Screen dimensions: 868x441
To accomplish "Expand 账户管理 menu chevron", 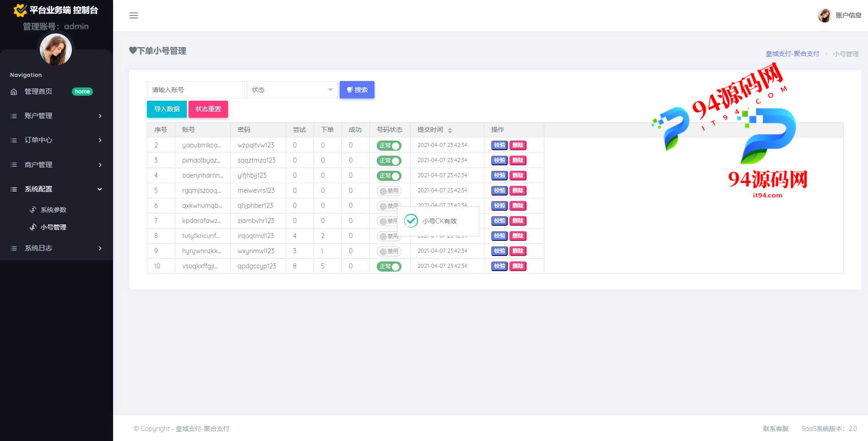I will pyautogui.click(x=100, y=116).
